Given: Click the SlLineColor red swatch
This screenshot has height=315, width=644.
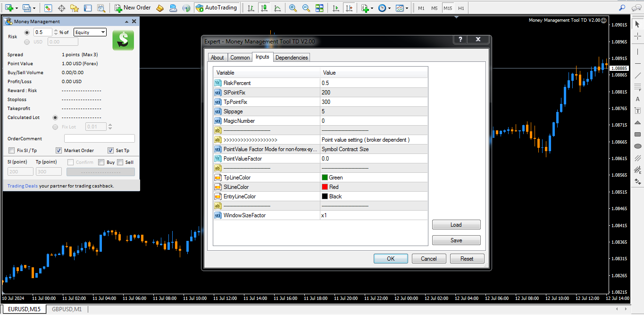Looking at the screenshot, I should (325, 187).
